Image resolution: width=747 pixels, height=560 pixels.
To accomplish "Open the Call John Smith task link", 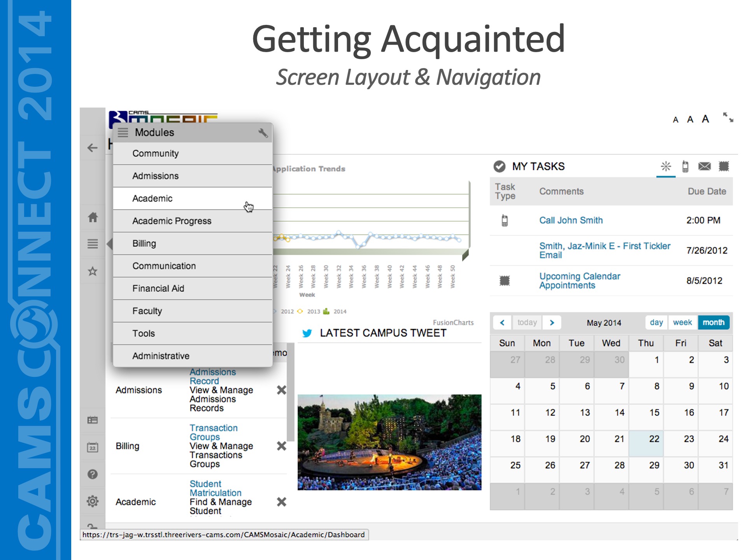I will (x=570, y=220).
